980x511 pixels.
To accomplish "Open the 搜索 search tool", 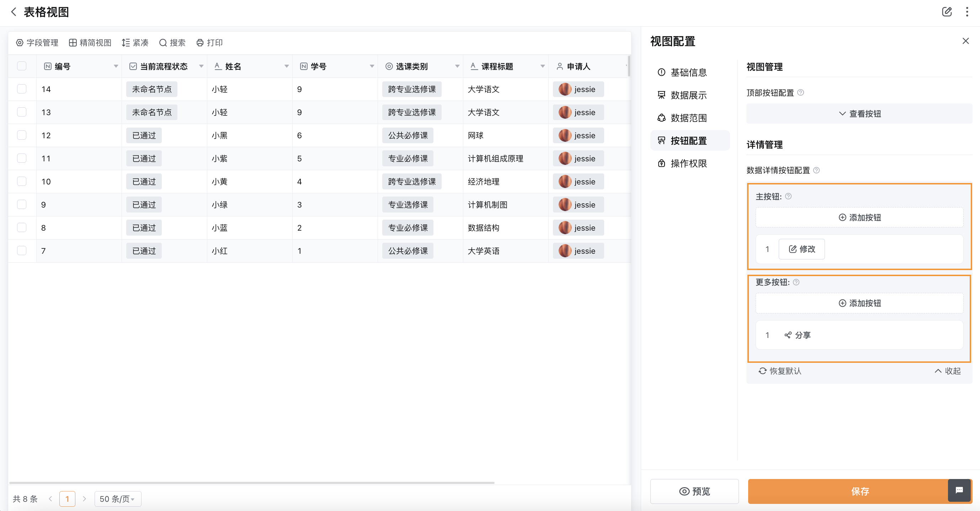I will [172, 43].
